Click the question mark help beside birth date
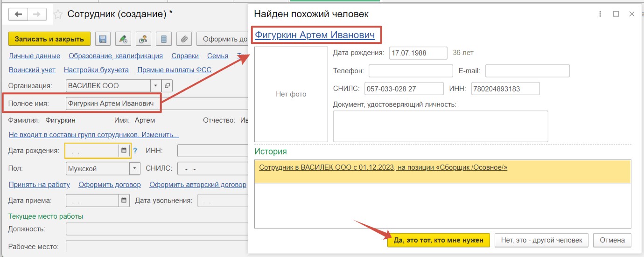 135,150
